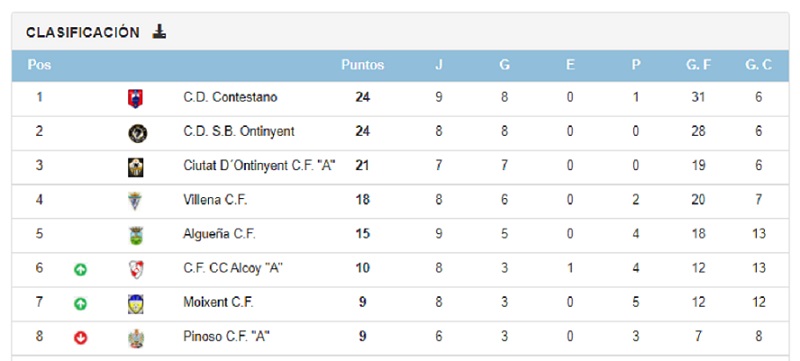Open C.D. Contestano team link

pos(230,97)
